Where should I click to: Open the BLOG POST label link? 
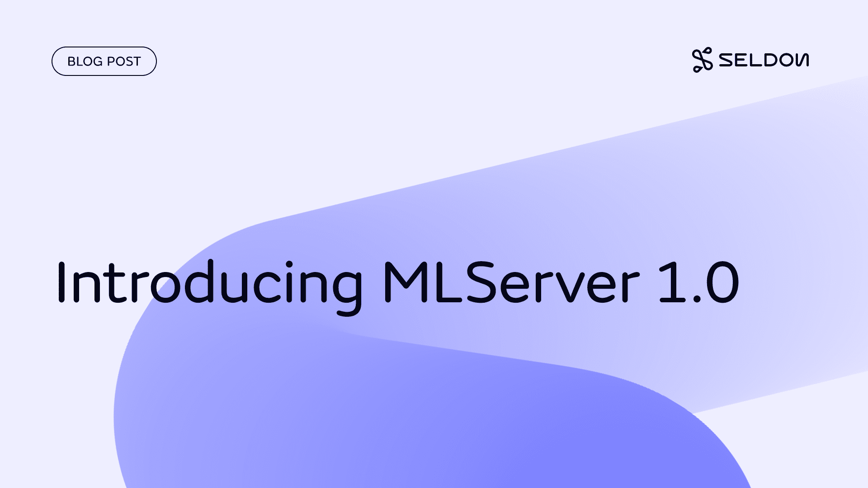pyautogui.click(x=104, y=61)
